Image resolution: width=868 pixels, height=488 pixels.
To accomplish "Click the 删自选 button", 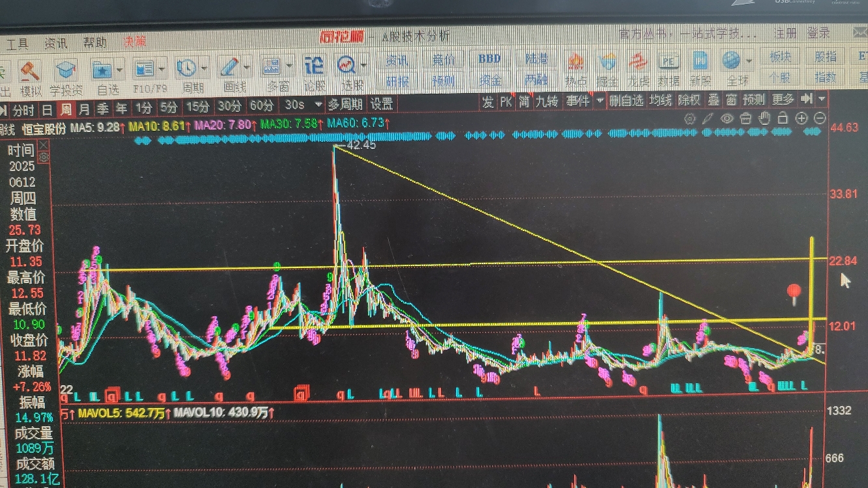I will [x=627, y=100].
